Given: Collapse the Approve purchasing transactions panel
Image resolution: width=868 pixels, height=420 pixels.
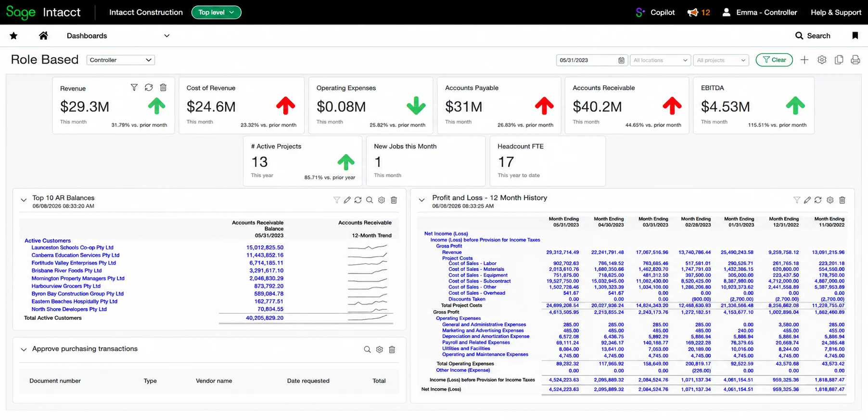Looking at the screenshot, I should tap(24, 350).
